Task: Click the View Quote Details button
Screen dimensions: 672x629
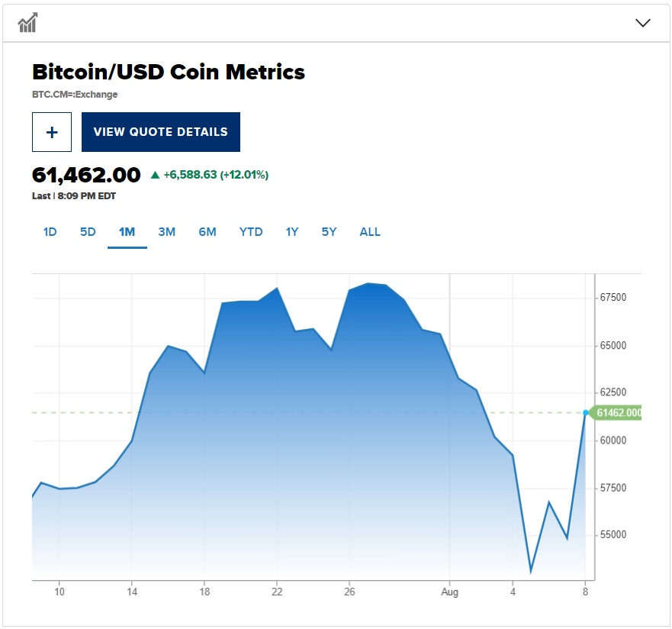Action: [161, 132]
